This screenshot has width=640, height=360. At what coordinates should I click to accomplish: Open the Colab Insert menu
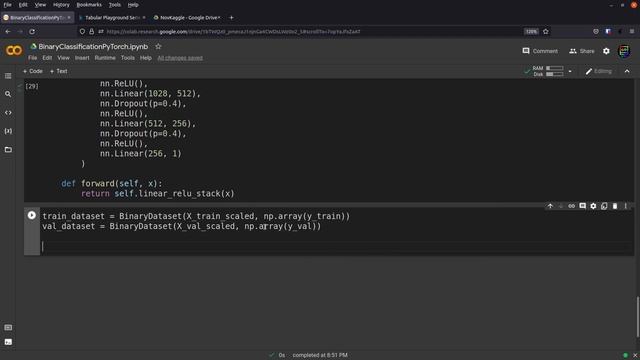[82, 58]
